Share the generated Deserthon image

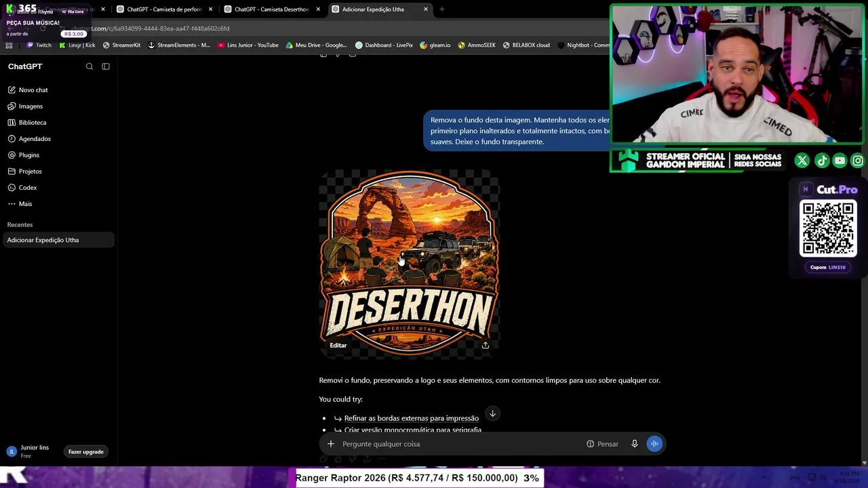click(486, 346)
